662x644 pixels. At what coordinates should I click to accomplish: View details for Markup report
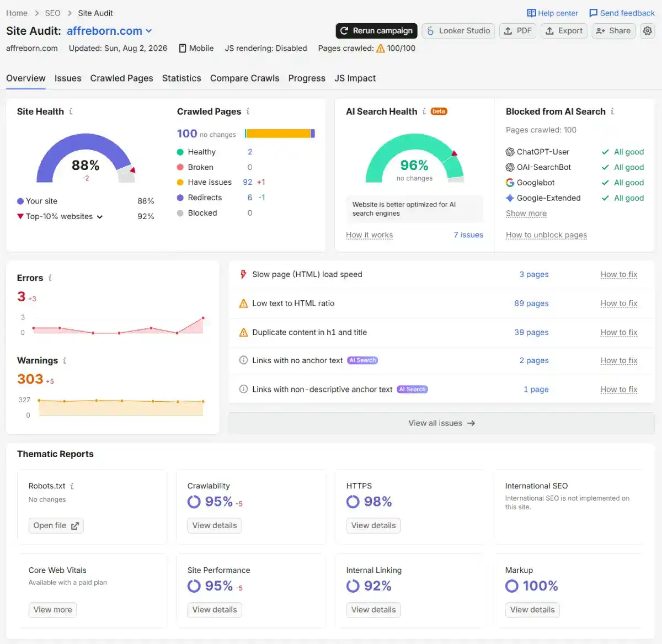tap(532, 610)
